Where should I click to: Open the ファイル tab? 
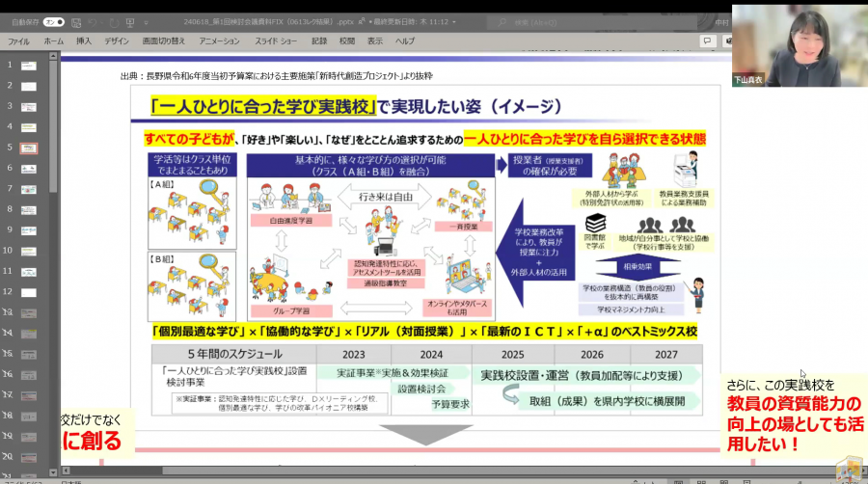19,40
